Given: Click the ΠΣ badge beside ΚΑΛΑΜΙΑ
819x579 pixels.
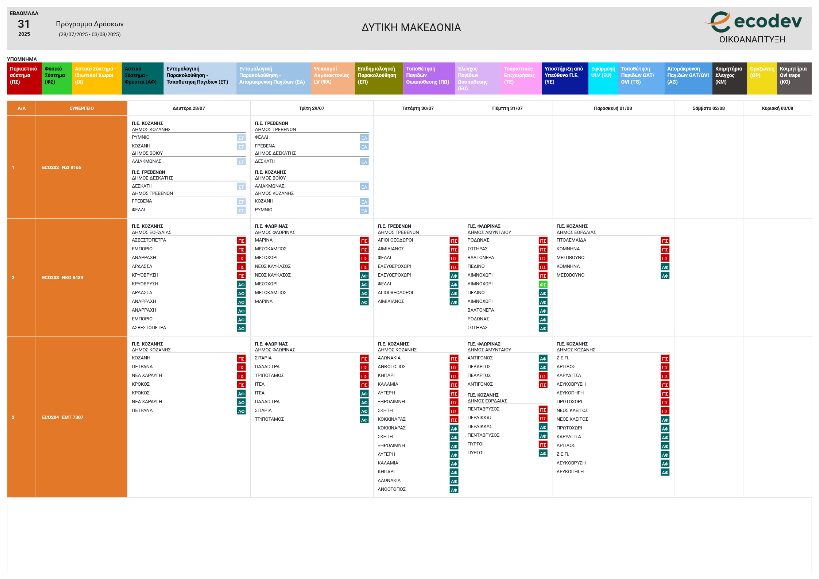Looking at the screenshot, I should click(454, 385).
